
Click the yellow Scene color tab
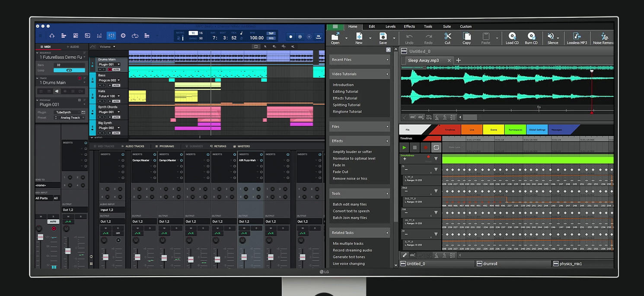pos(493,130)
